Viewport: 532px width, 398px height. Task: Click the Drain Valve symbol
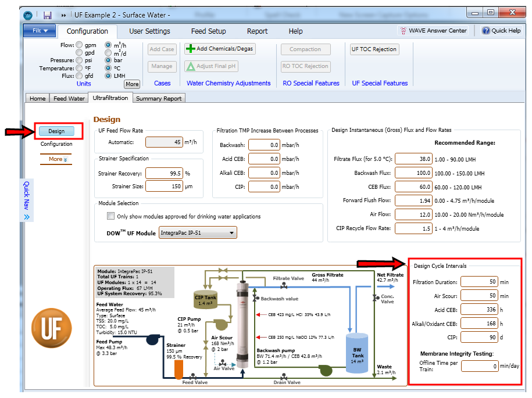[x=284, y=377]
